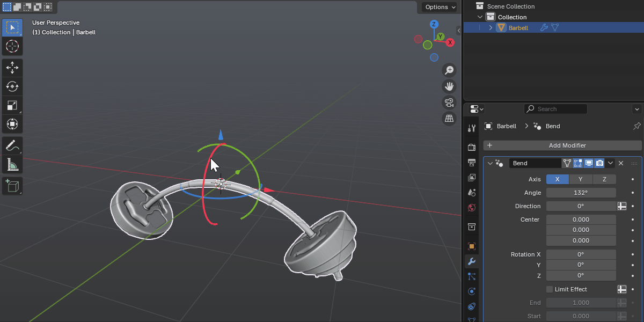Open the View Layer properties tab
The image size is (644, 322).
pos(472,177)
